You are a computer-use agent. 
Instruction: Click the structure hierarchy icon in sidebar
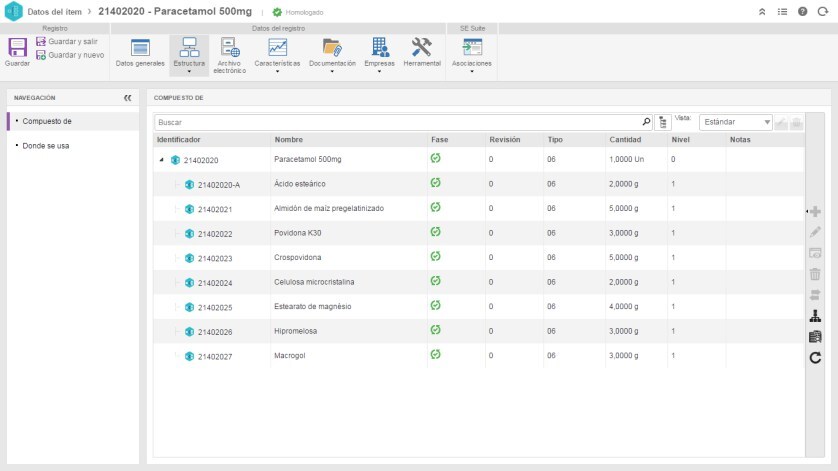815,315
